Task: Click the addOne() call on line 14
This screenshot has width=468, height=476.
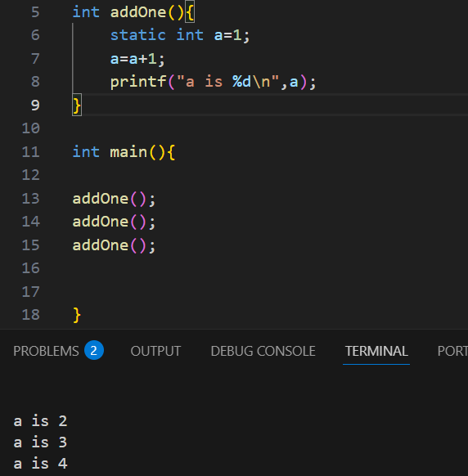Action: [114, 222]
